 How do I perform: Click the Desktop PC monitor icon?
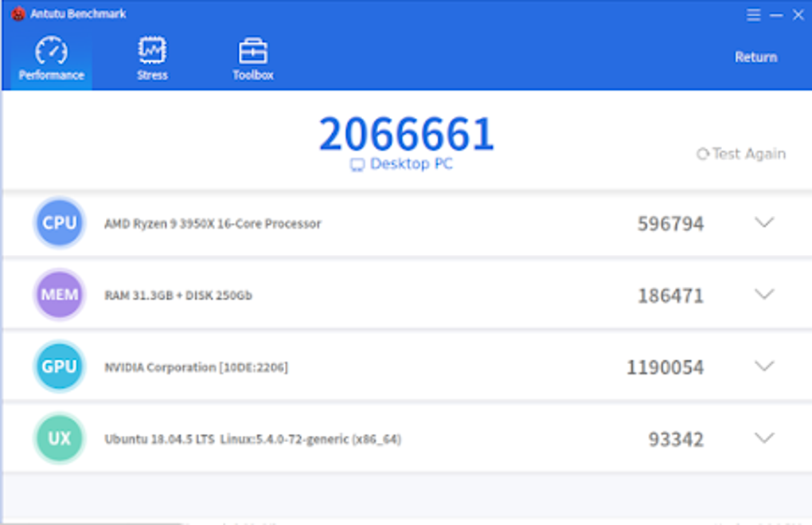coord(357,164)
